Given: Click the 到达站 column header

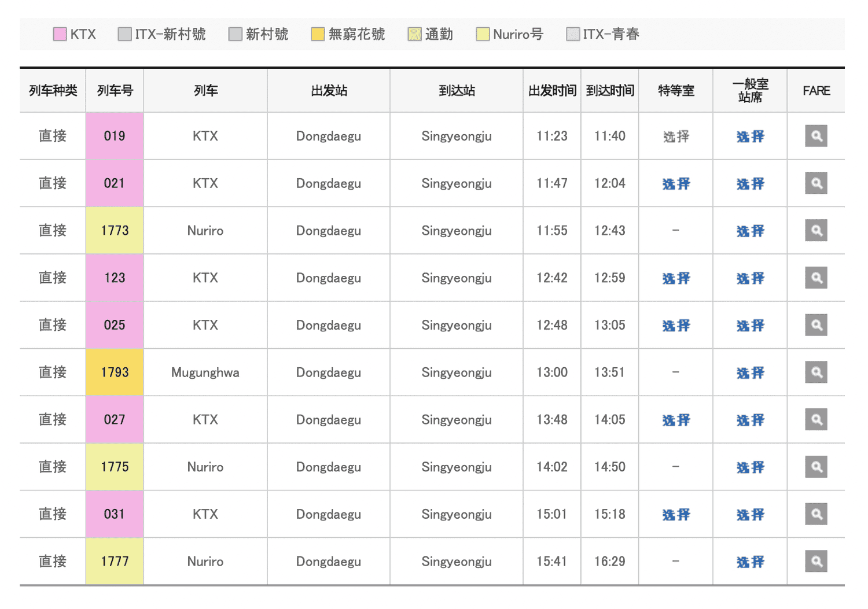Looking at the screenshot, I should [x=457, y=91].
